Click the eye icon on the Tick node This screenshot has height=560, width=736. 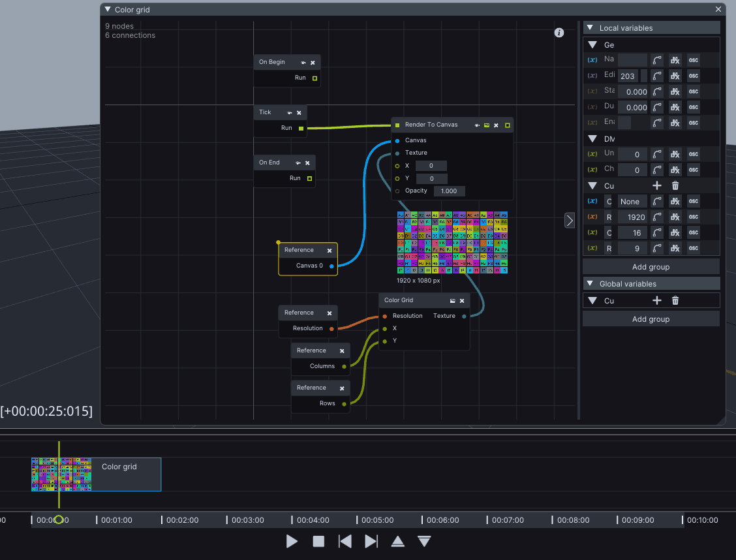pos(289,112)
